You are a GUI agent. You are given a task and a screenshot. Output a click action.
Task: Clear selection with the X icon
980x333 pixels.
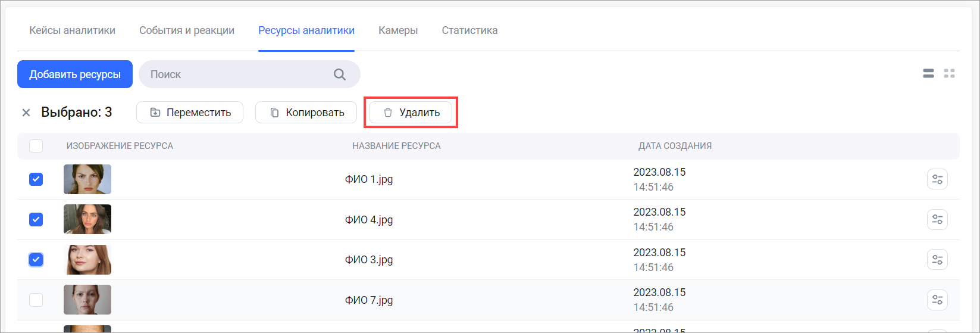pos(26,113)
